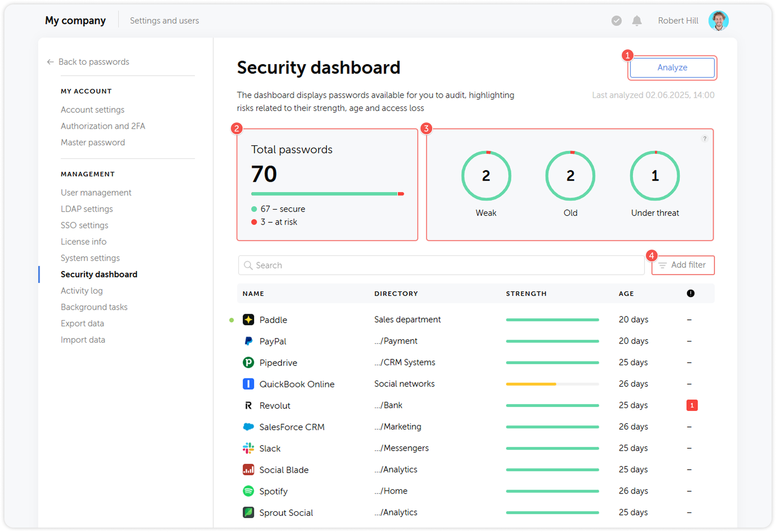The image size is (776, 532).
Task: Click '.../Payment' directory cell
Action: [396, 341]
